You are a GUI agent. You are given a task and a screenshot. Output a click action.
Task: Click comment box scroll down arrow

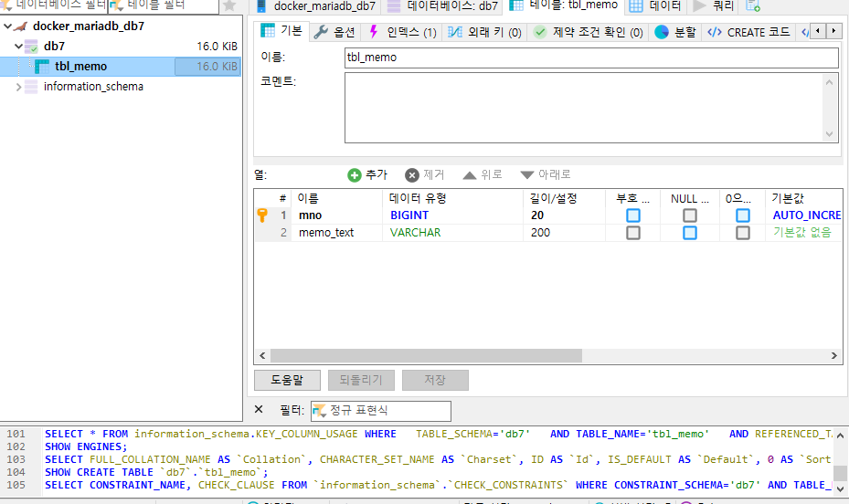click(829, 133)
